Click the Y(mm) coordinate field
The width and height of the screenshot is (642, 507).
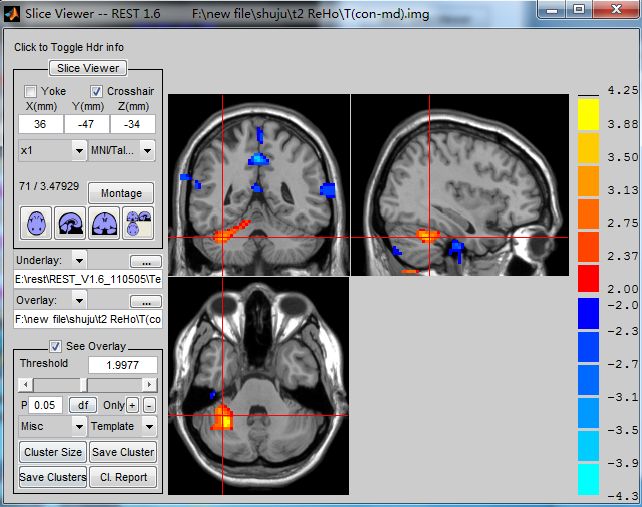tap(86, 124)
